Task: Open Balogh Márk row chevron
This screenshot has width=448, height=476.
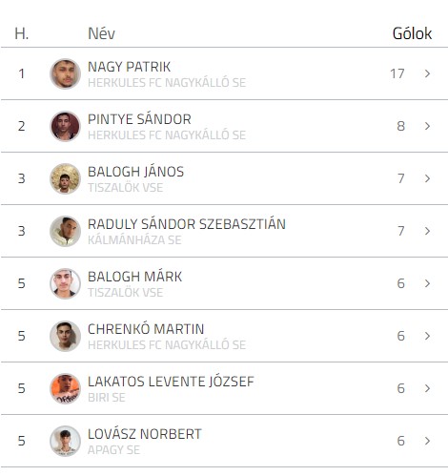Action: (x=427, y=283)
